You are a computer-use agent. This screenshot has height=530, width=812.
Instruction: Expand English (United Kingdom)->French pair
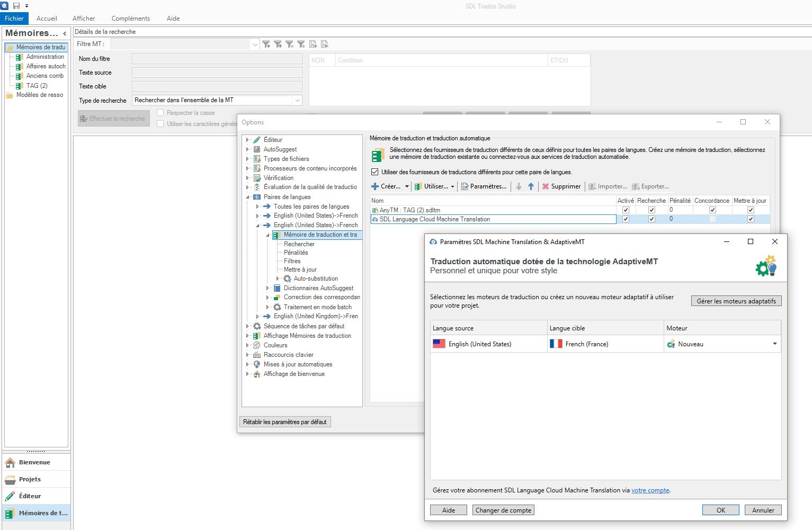(x=257, y=316)
